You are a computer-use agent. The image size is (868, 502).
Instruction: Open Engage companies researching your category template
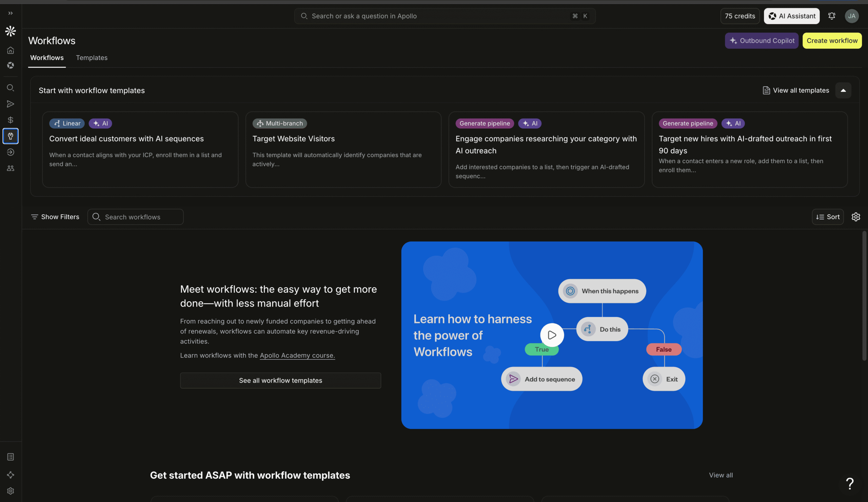click(x=547, y=150)
